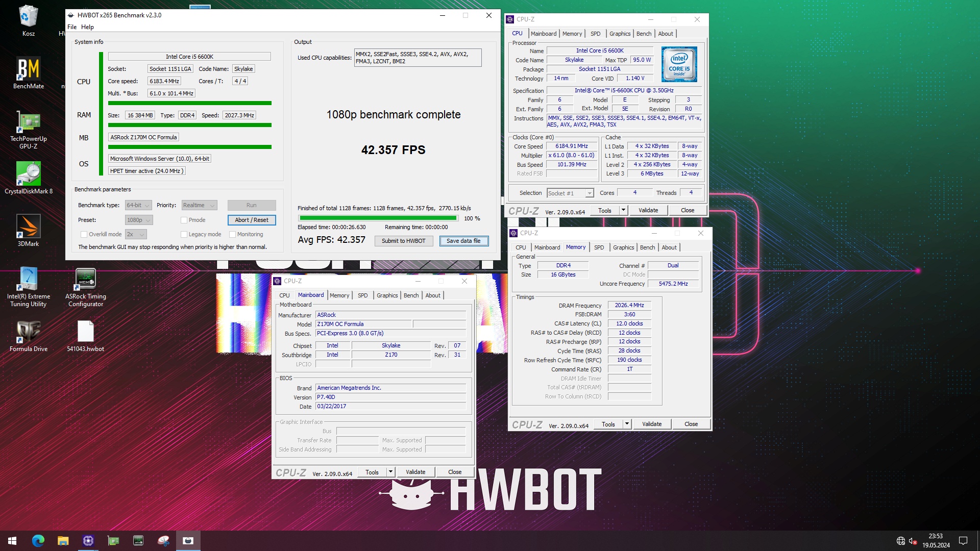Open the Socket #1 selection dropdown

[x=570, y=193]
